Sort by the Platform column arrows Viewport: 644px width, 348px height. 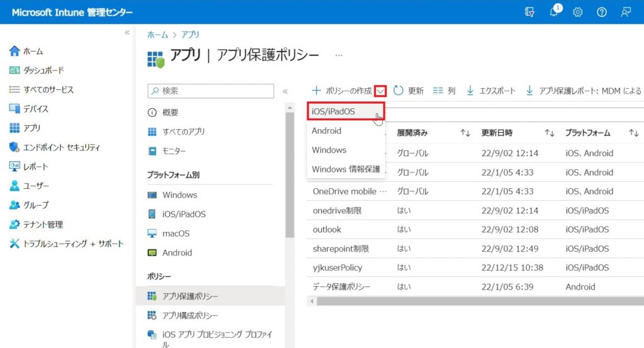click(x=634, y=133)
